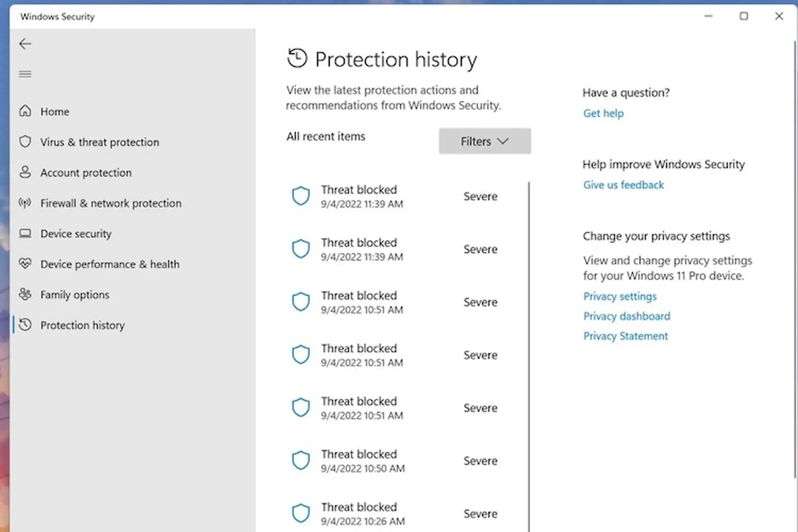798x532 pixels.
Task: Click the Firewall & network antenna icon
Action: tap(25, 203)
